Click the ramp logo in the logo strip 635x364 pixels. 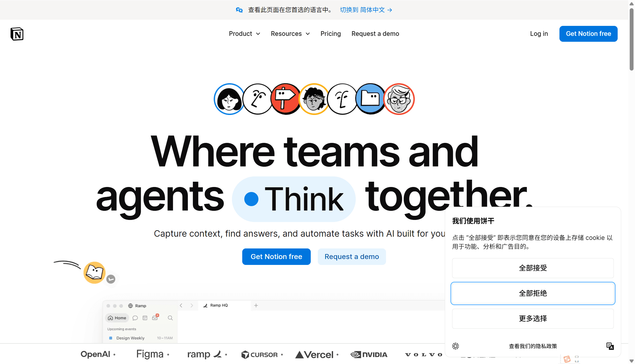point(205,354)
